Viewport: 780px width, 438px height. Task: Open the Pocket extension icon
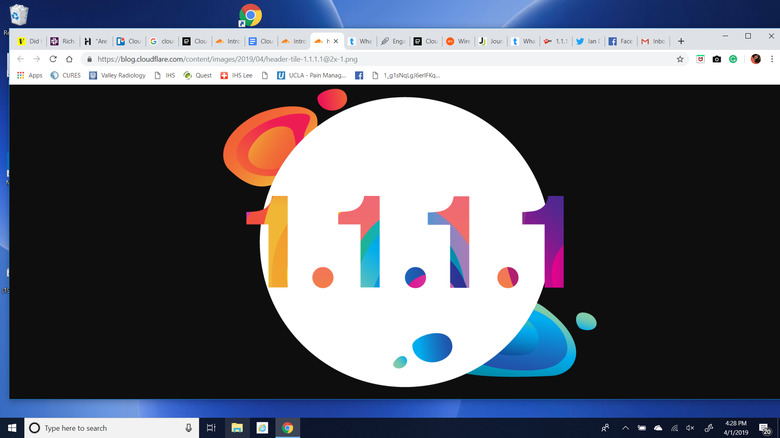[700, 59]
